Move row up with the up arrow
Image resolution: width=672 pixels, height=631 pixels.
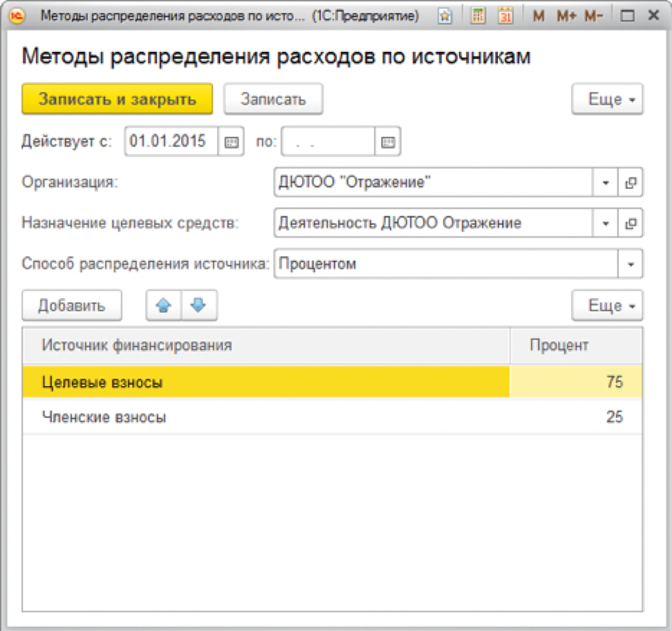click(x=164, y=305)
